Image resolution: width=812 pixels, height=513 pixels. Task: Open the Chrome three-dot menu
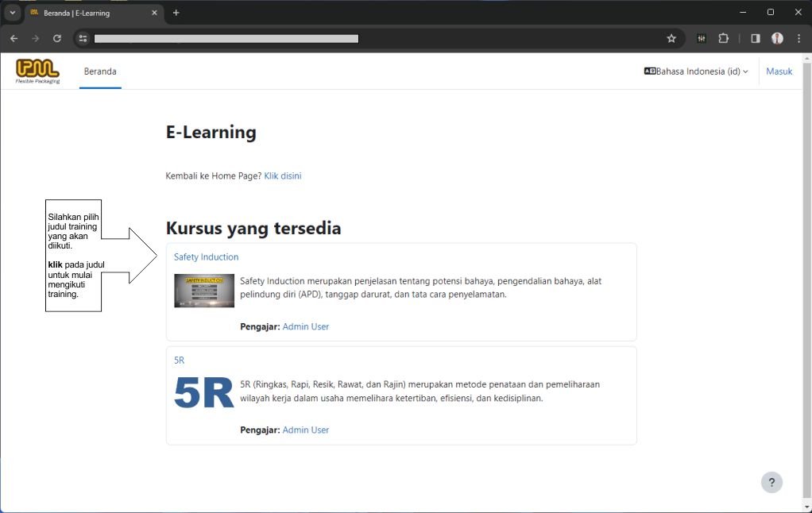pyautogui.click(x=798, y=38)
